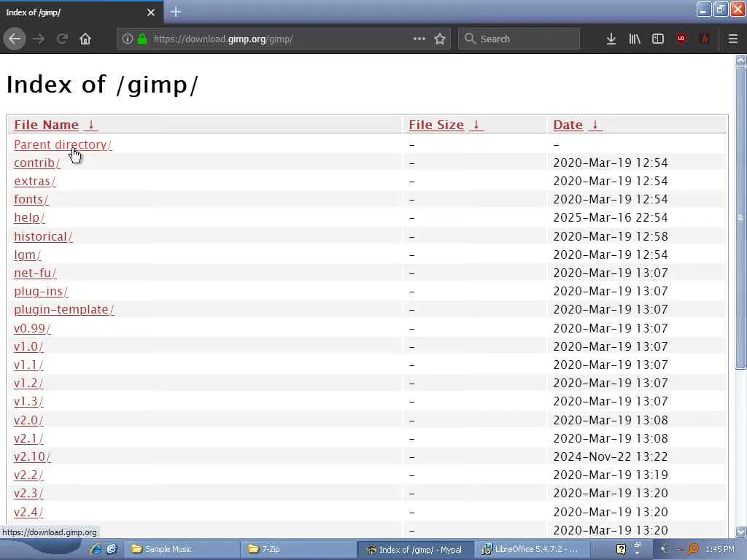Open the v1.1/ version folder
This screenshot has height=560, width=747.
click(x=28, y=365)
